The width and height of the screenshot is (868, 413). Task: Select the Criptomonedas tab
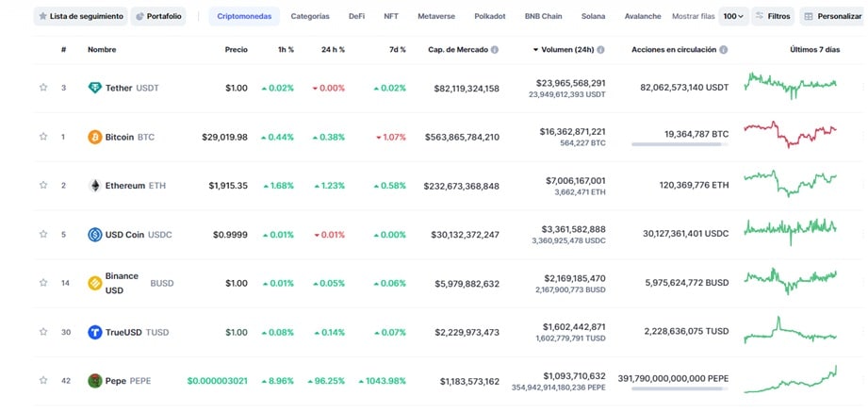tap(244, 17)
